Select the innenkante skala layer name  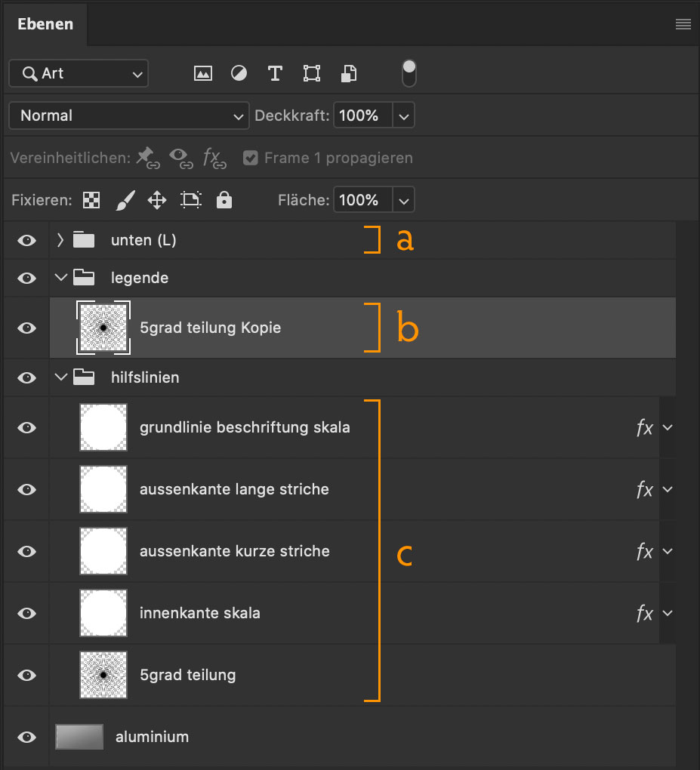click(200, 613)
